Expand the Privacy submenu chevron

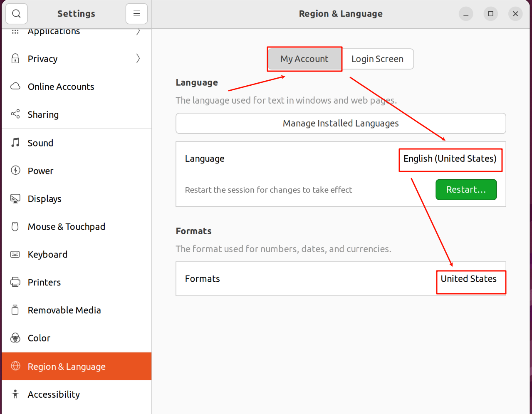click(x=138, y=59)
